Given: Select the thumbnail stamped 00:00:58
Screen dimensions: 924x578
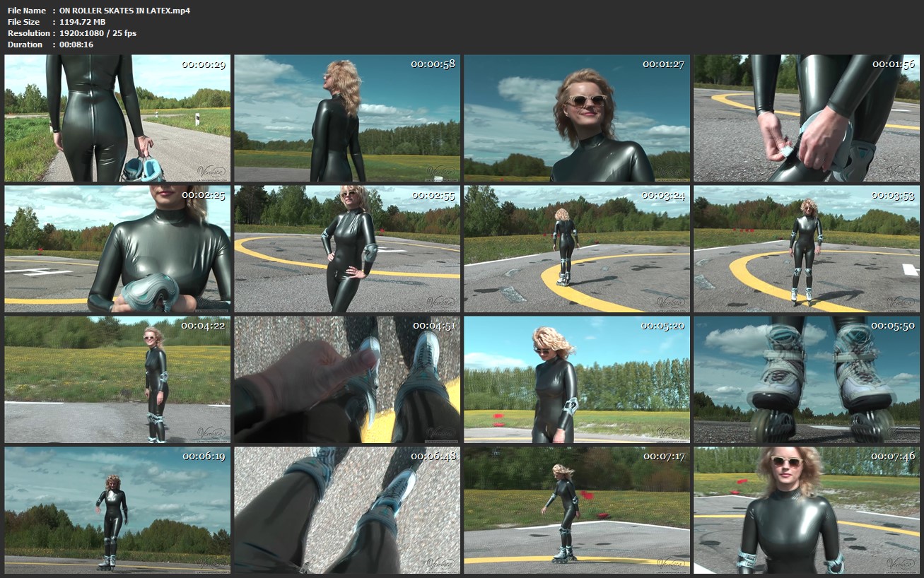Looking at the screenshot, I should [x=347, y=118].
